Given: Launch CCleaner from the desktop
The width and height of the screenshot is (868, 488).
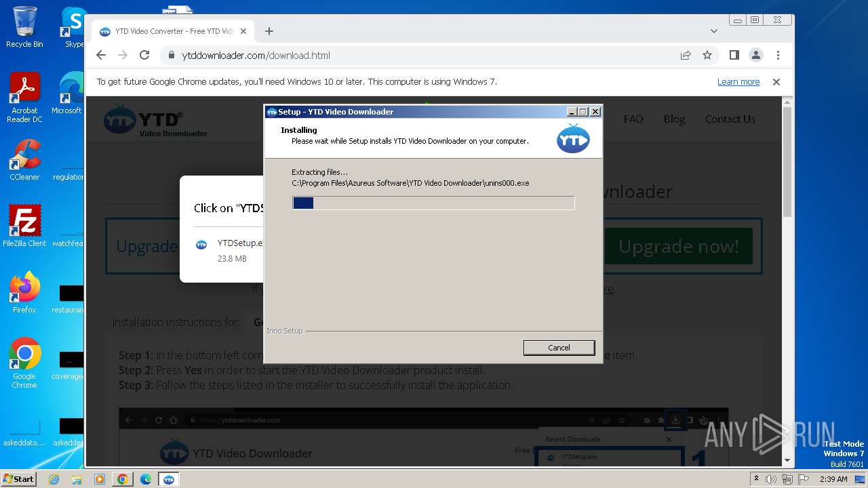Looking at the screenshot, I should (24, 160).
